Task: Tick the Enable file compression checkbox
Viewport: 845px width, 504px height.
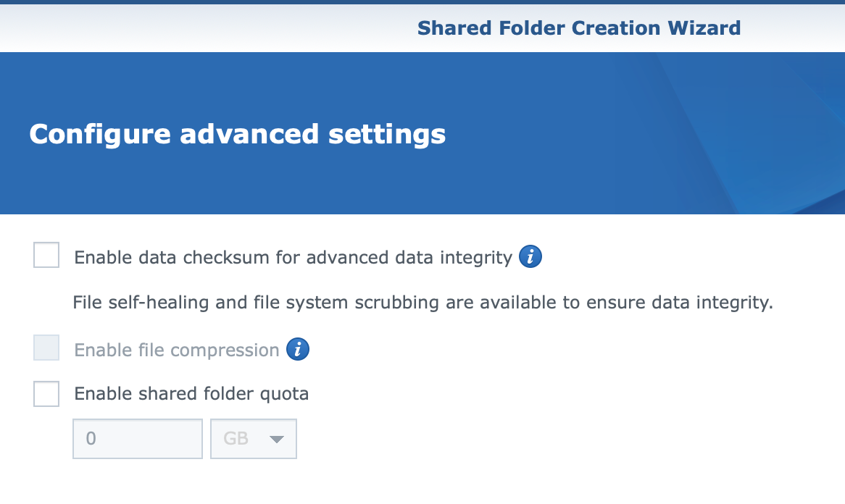Action: [x=46, y=348]
